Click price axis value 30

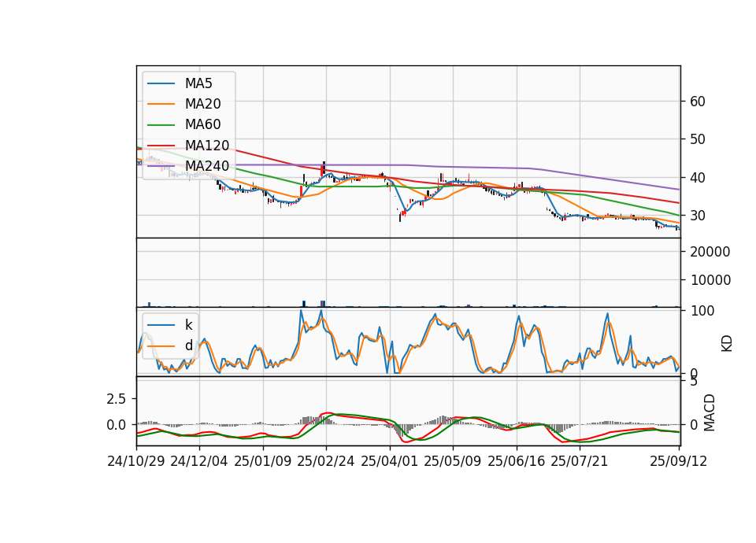698,216
